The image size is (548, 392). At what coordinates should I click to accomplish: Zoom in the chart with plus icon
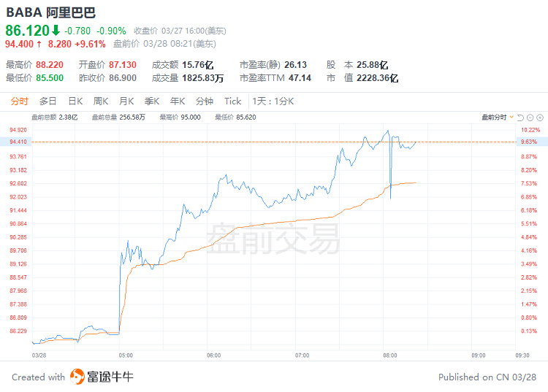540,118
